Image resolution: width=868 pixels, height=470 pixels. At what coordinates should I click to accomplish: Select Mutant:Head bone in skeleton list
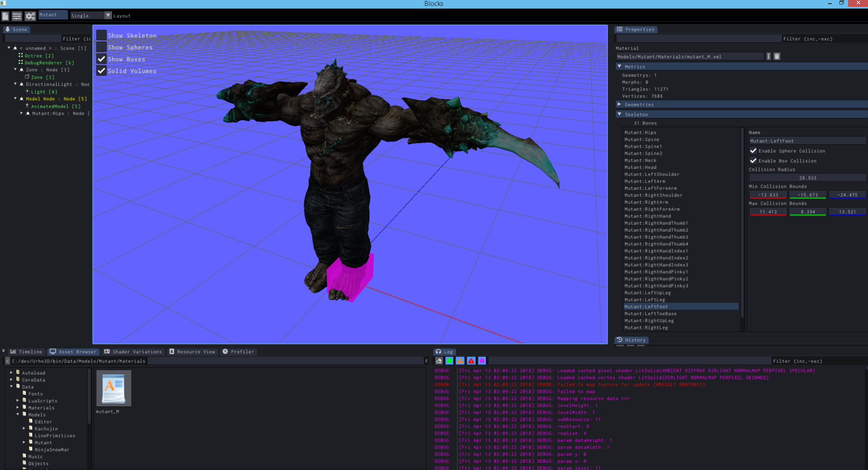tap(681, 167)
